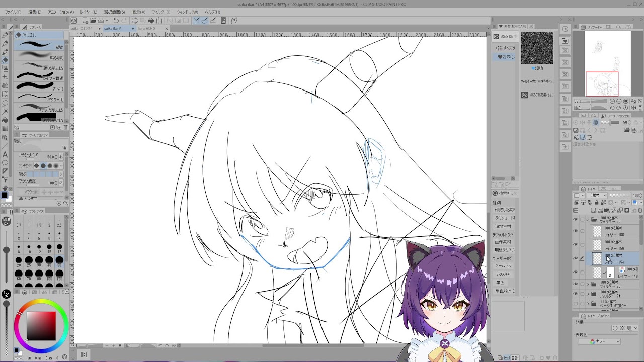Open the アニメーション(A) menu
Viewport: 644px width, 362px height.
(61, 12)
